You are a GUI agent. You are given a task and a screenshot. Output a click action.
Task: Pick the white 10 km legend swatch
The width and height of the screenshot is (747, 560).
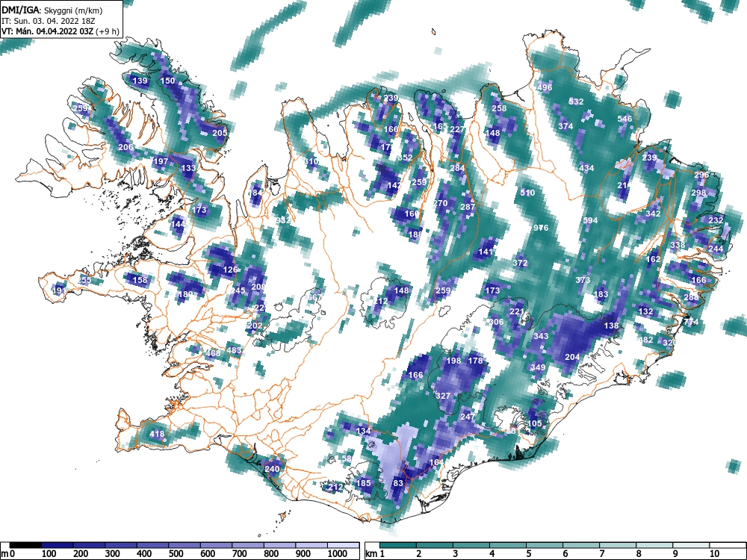728,545
